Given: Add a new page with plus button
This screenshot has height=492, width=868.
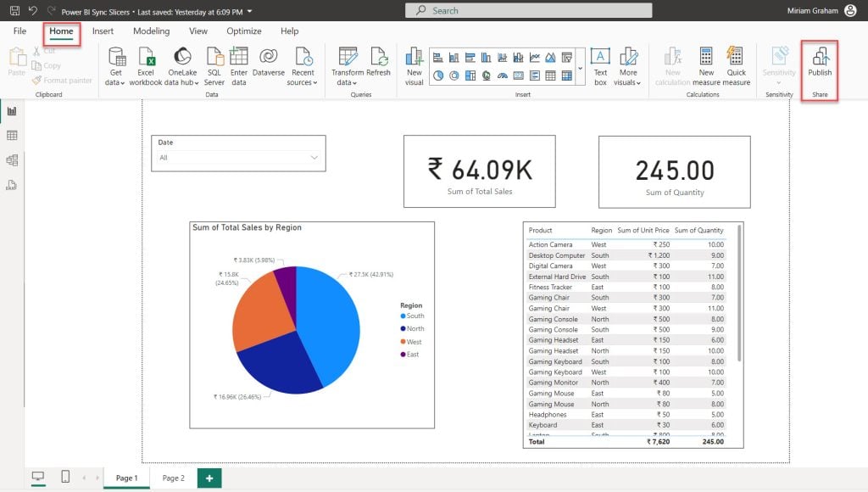Looking at the screenshot, I should tap(209, 478).
